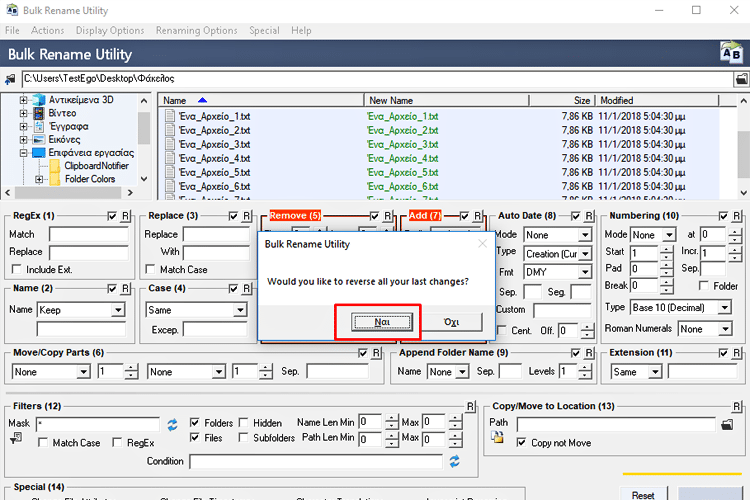Click the filter list icon below Mask label

[x=16, y=437]
